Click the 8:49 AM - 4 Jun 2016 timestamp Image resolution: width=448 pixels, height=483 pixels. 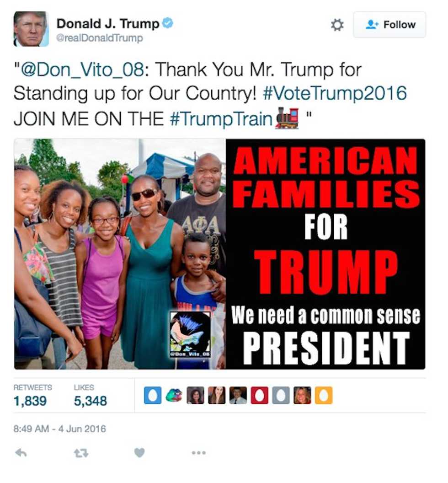(59, 429)
